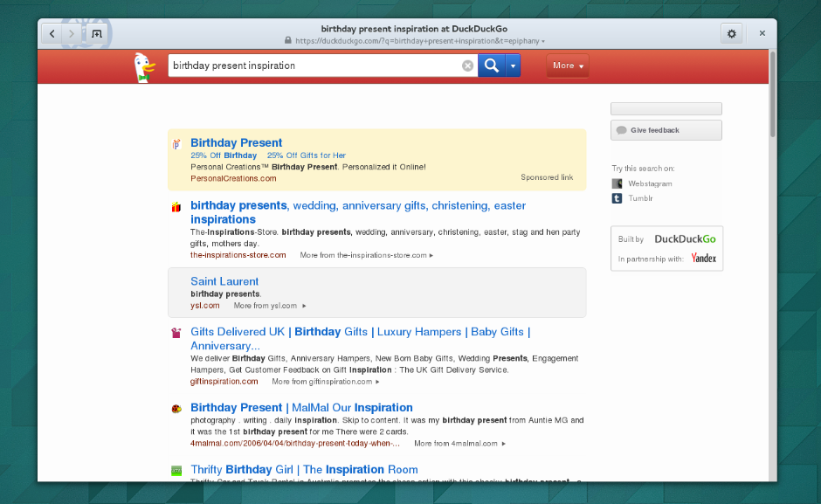
Task: Click the blank button above Give feedback
Action: click(666, 108)
